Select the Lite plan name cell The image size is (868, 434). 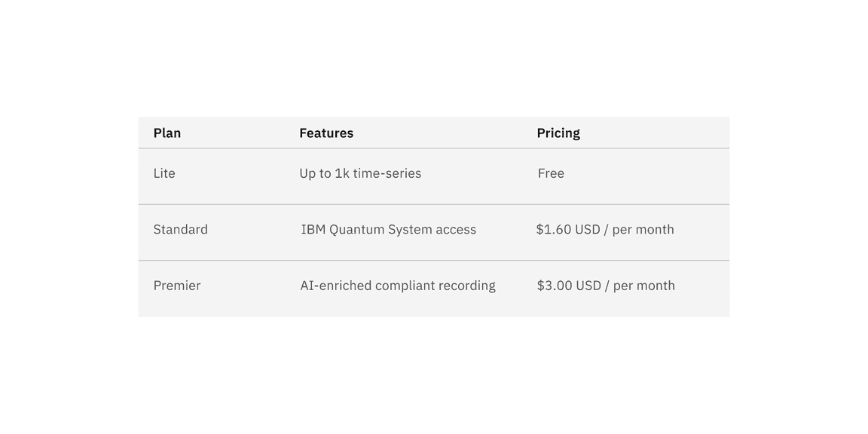click(x=164, y=173)
